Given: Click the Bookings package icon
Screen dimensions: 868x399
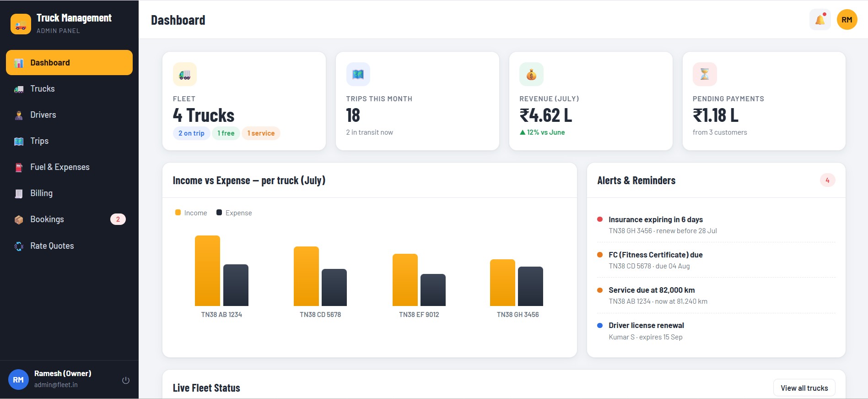Looking at the screenshot, I should pyautogui.click(x=19, y=219).
